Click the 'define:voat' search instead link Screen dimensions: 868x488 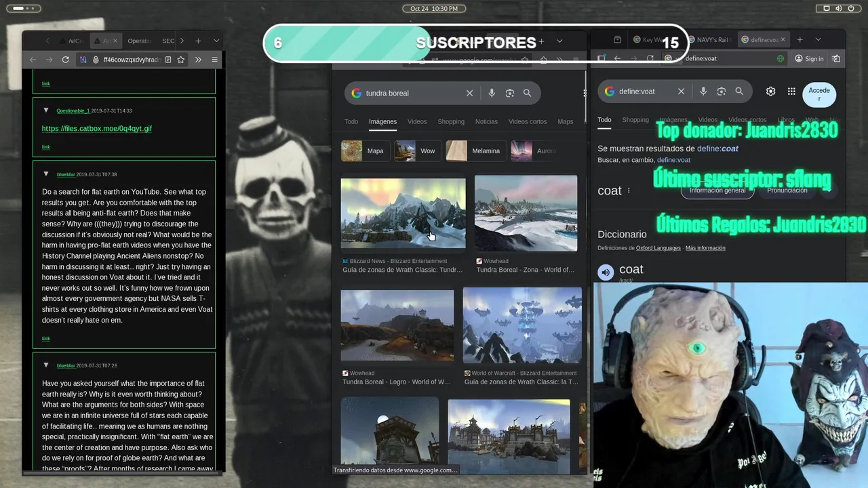(x=673, y=160)
